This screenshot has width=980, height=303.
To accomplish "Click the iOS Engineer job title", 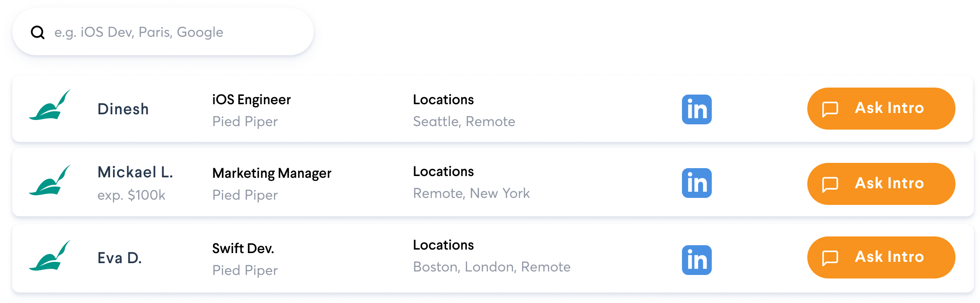I will (251, 100).
